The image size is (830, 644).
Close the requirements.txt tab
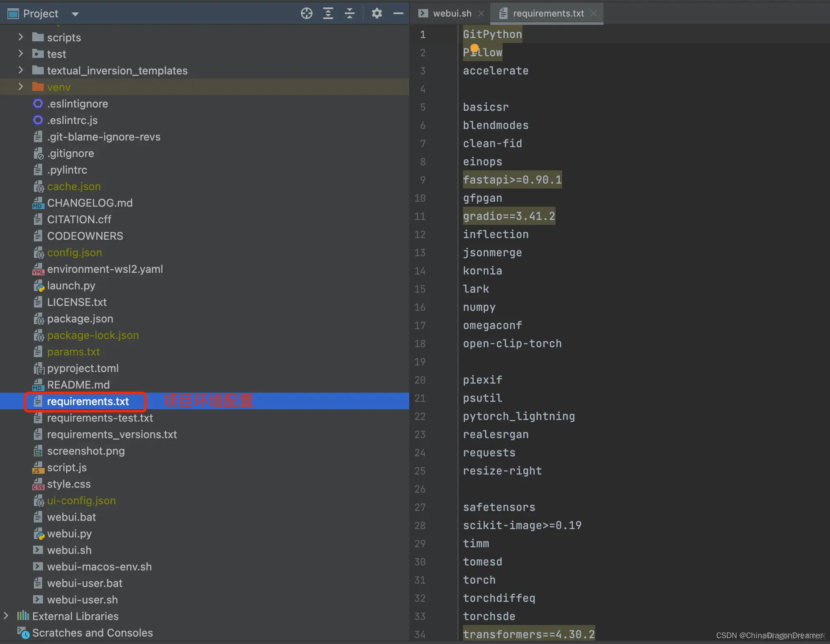tap(594, 14)
